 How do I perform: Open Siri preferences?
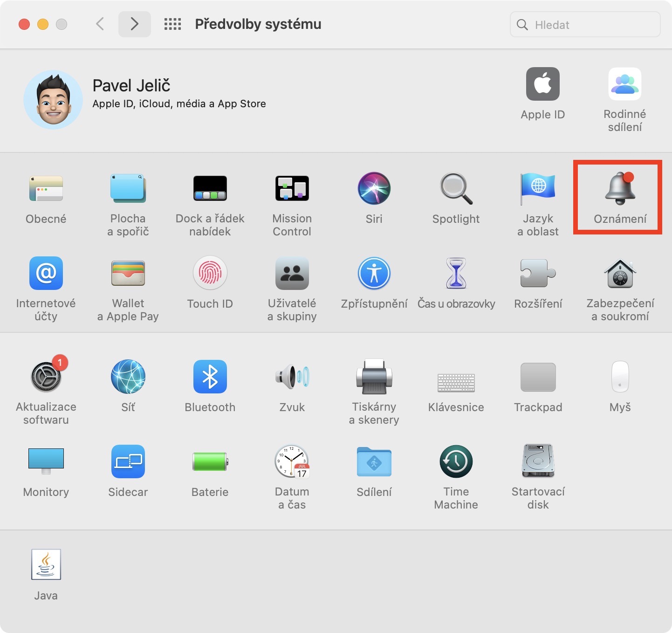point(374,189)
